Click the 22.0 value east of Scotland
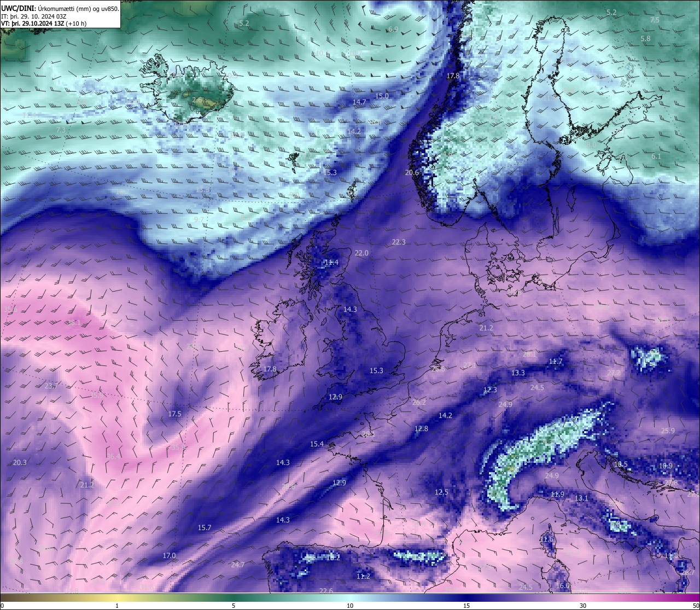 [361, 253]
